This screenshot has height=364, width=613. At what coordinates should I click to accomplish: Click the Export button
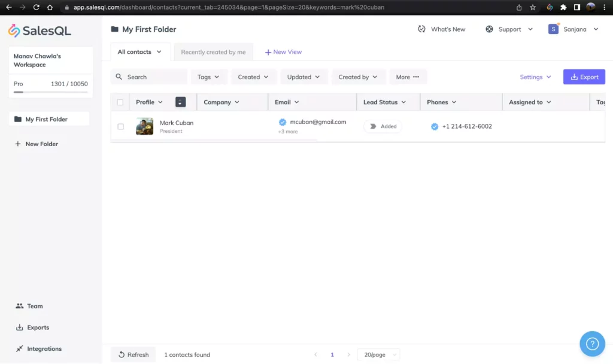[584, 77]
